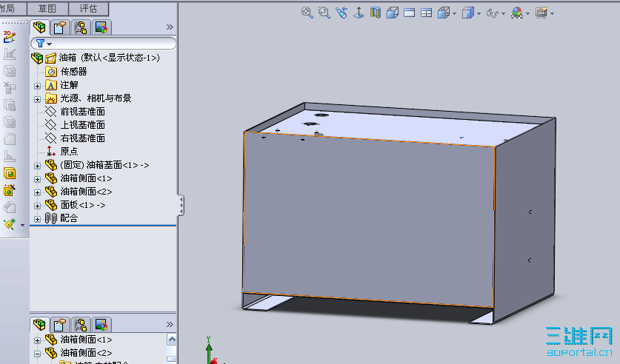Select the front face of the tank model

[369, 220]
